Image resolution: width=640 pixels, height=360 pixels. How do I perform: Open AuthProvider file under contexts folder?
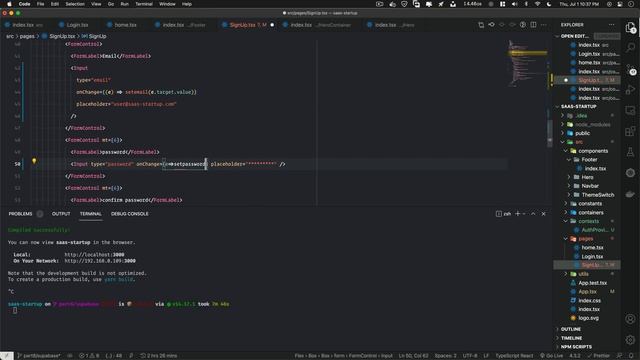[594, 230]
